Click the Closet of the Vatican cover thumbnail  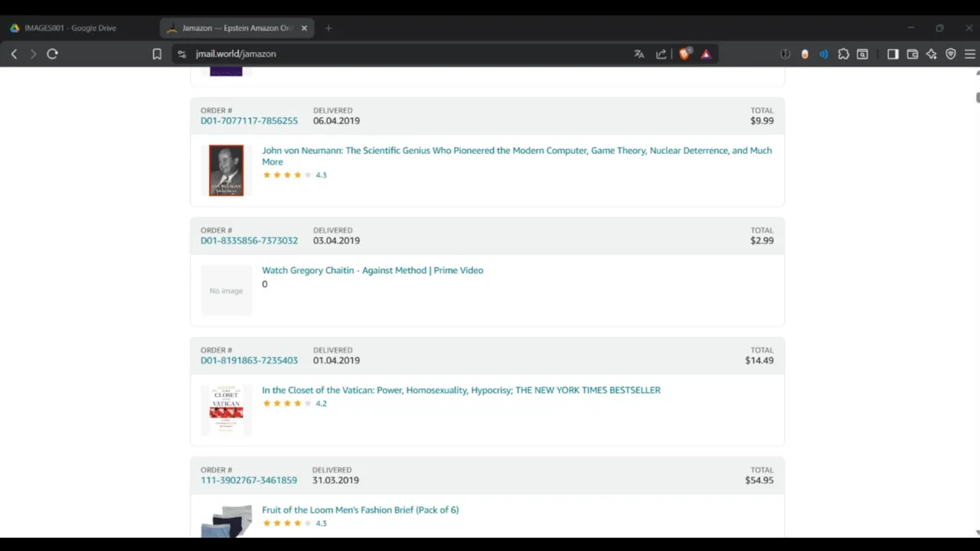click(x=227, y=410)
